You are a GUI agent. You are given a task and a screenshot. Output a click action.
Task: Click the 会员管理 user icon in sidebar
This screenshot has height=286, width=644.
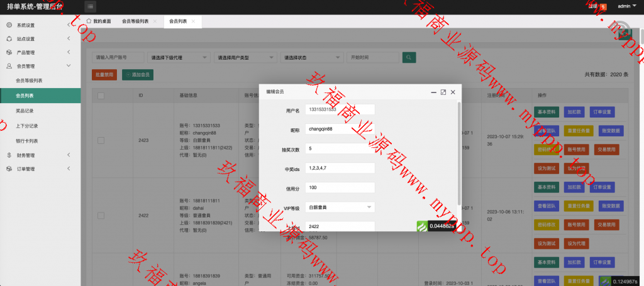pyautogui.click(x=9, y=66)
